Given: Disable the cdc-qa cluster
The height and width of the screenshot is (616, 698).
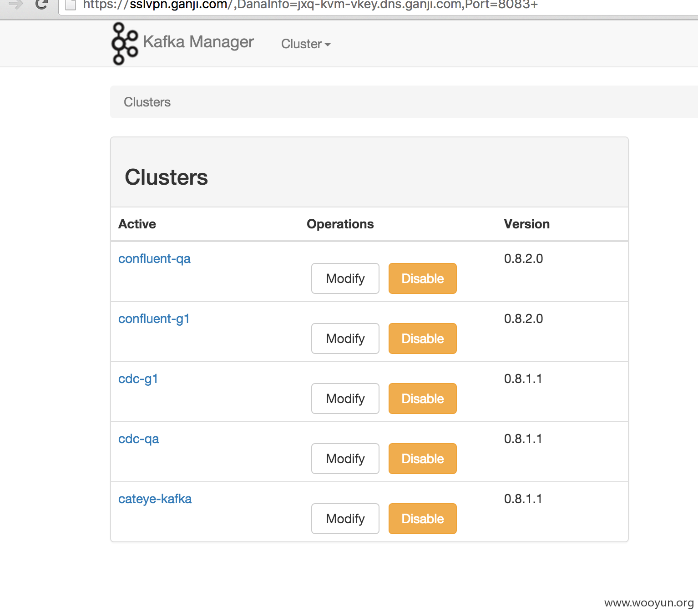Looking at the screenshot, I should [x=423, y=459].
